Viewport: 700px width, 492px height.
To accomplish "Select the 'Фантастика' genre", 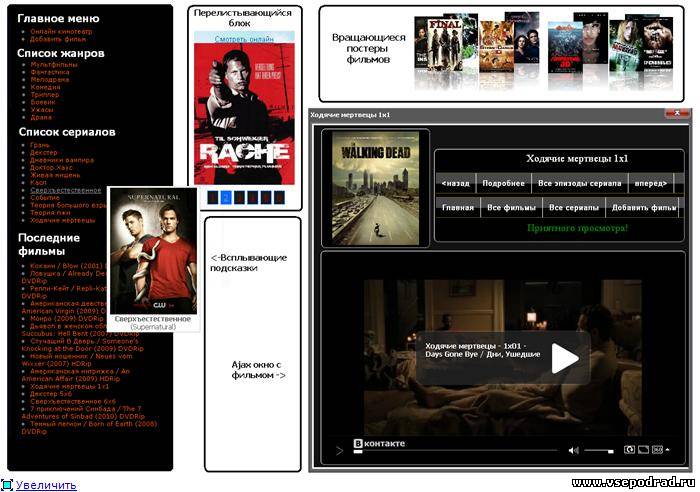I will 50,72.
